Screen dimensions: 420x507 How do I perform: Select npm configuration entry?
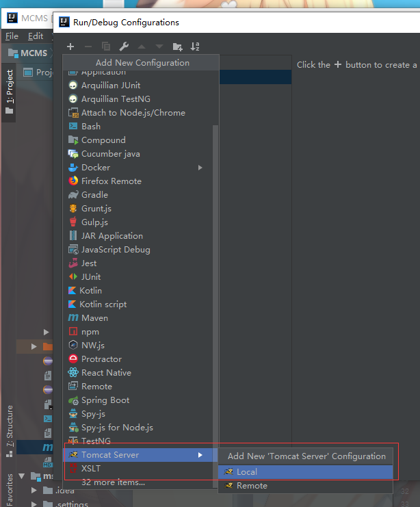coord(138,332)
